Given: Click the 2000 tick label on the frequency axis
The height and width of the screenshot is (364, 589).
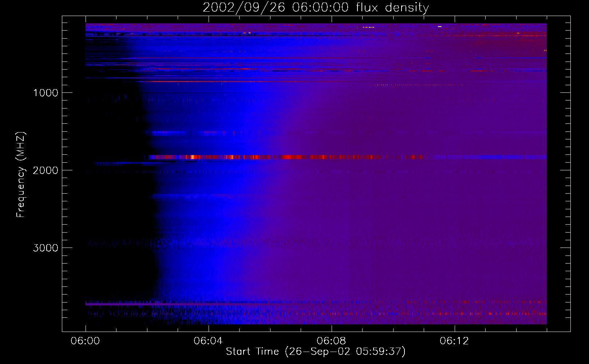Looking at the screenshot, I should click(46, 170).
